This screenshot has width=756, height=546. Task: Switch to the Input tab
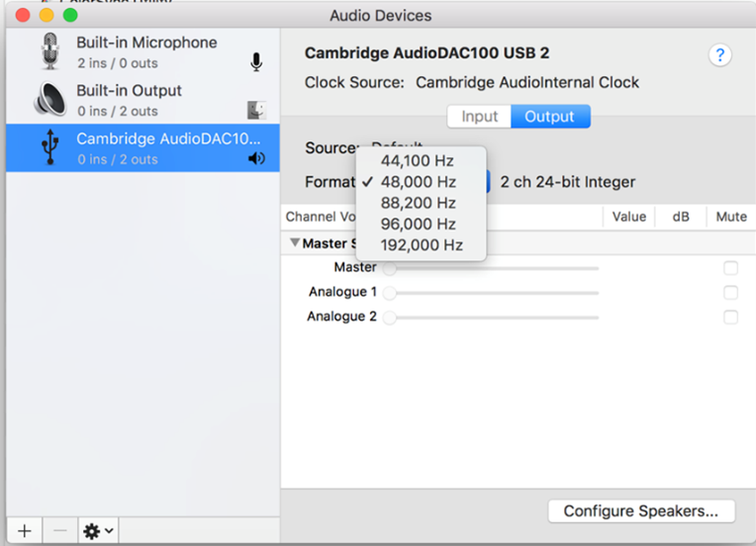tap(479, 117)
